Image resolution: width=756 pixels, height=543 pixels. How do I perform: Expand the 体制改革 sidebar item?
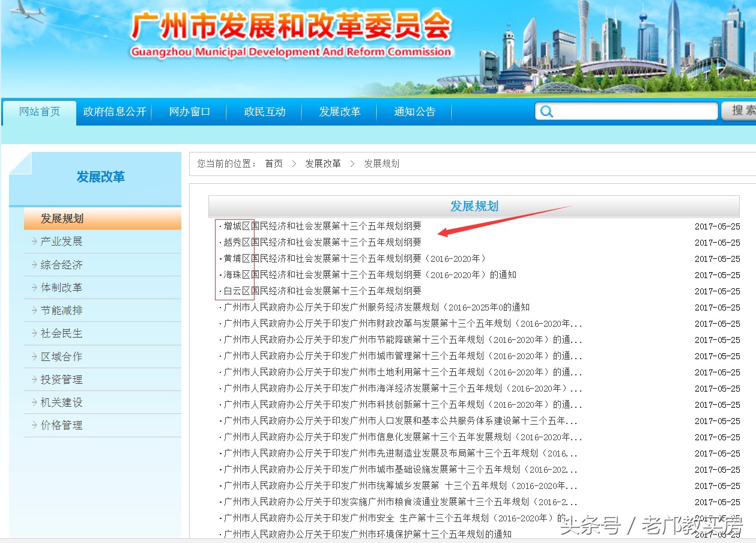point(61,288)
